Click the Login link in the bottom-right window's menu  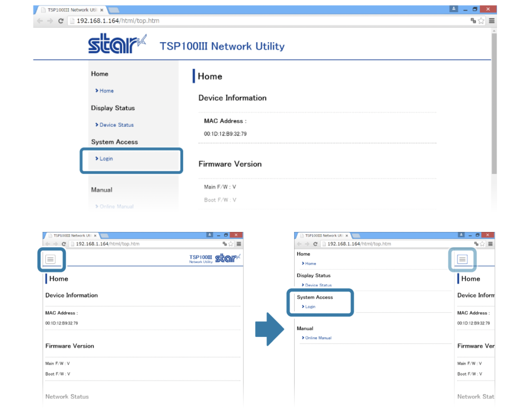pyautogui.click(x=310, y=307)
